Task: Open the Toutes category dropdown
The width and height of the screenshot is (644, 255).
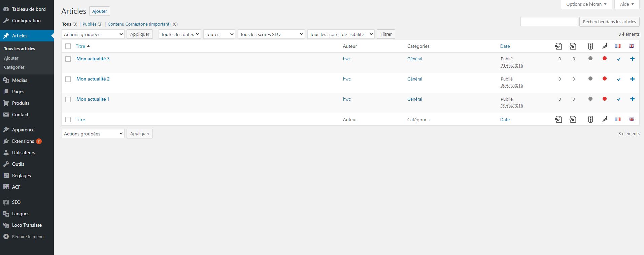Action: (219, 34)
